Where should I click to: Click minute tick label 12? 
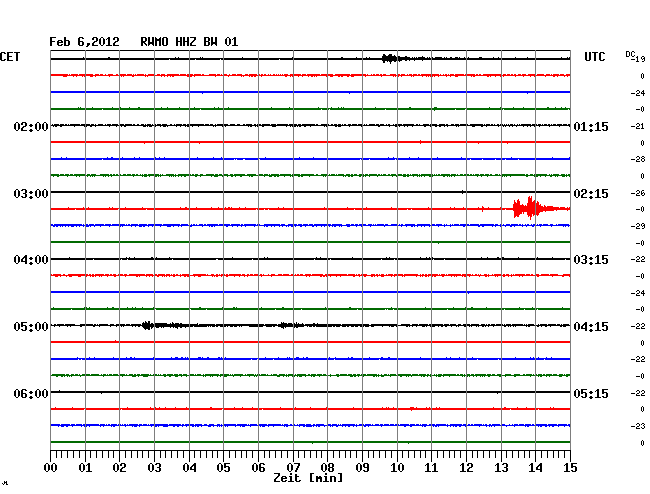point(466,467)
